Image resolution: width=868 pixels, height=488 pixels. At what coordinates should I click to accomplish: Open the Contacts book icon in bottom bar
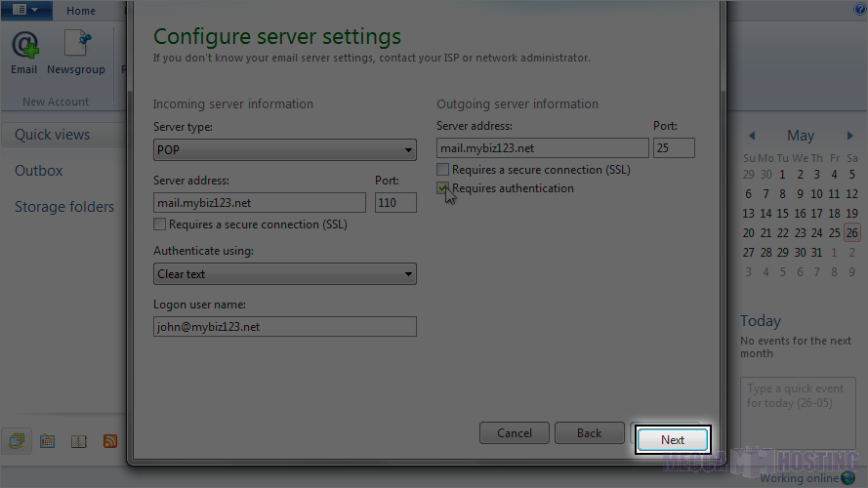click(x=79, y=441)
